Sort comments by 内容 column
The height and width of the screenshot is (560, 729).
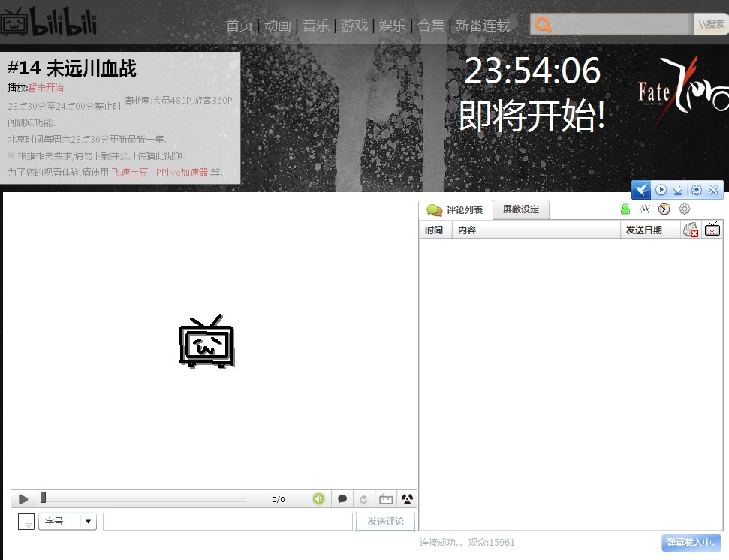(x=536, y=230)
